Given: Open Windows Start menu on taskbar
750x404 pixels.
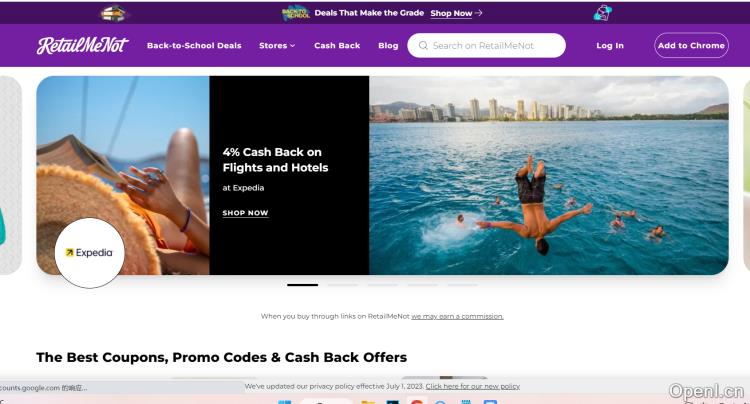Looking at the screenshot, I should [x=284, y=402].
